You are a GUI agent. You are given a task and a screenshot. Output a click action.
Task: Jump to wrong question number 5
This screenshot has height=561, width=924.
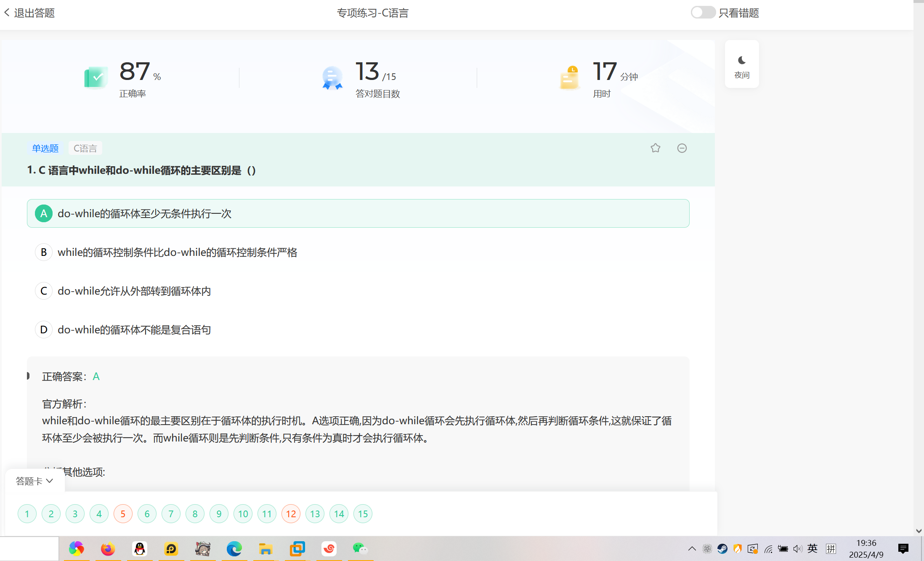point(123,514)
